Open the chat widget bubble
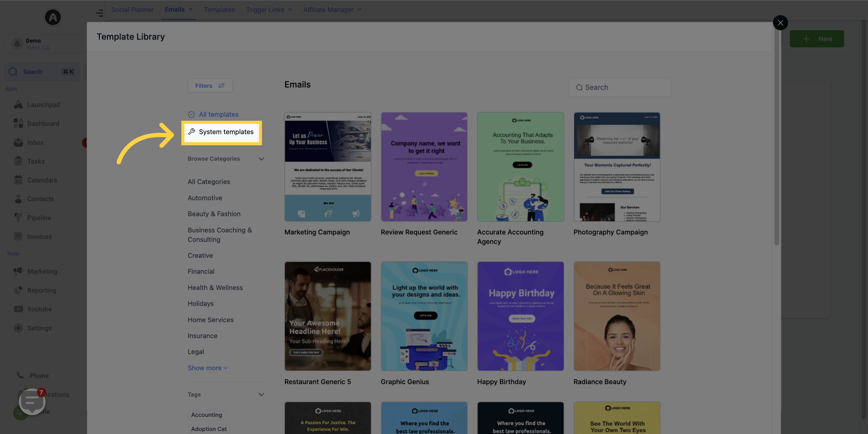 point(32,401)
